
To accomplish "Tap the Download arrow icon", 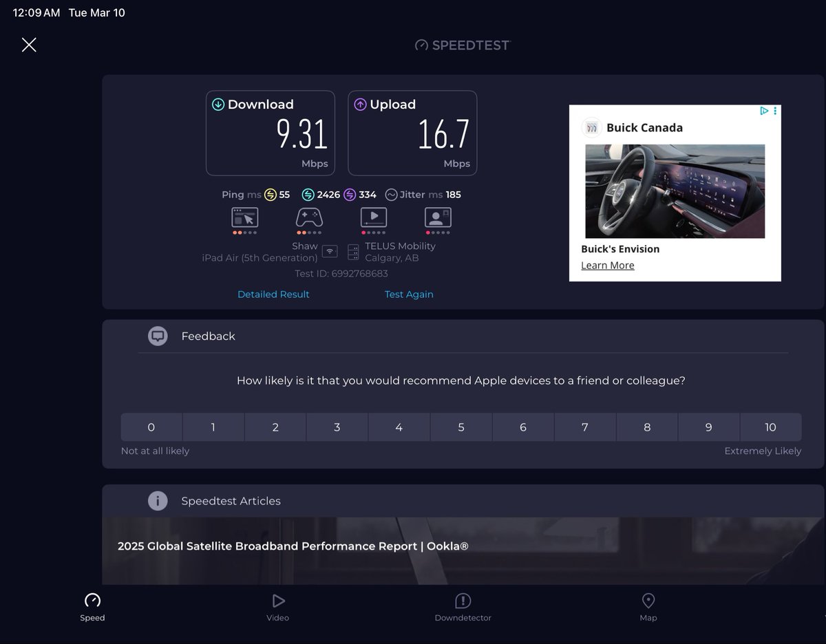I will tap(218, 105).
